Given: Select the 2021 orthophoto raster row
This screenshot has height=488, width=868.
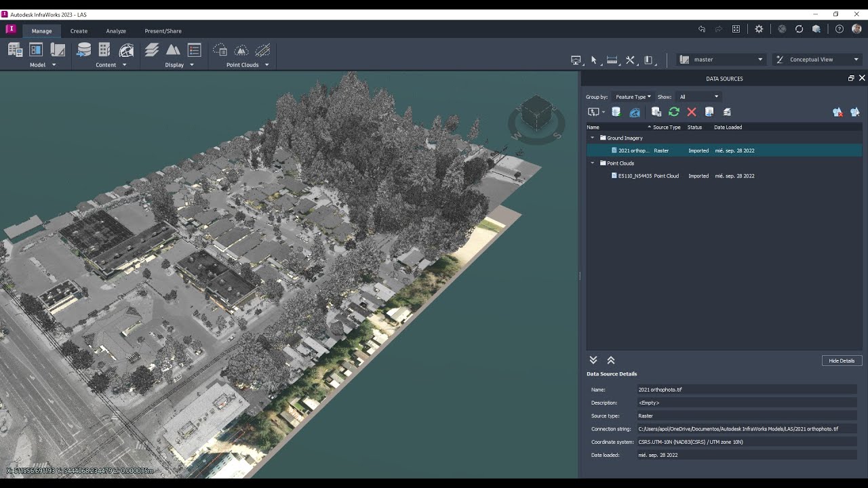Looking at the screenshot, I should tap(724, 150).
